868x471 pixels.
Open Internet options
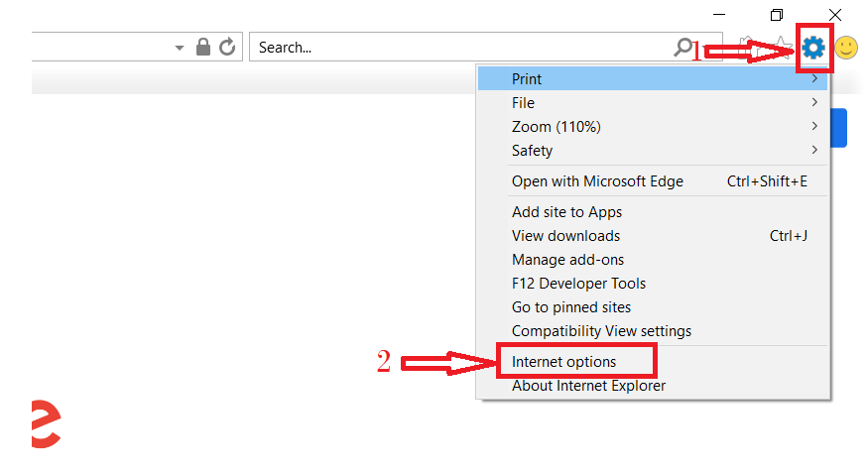564,362
